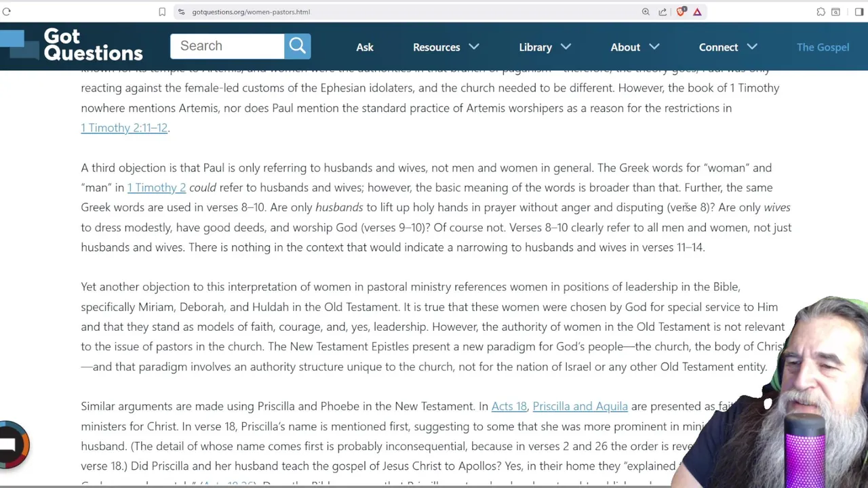Open the tab search icon in the toolbar
The width and height of the screenshot is (868, 488).
point(836,12)
